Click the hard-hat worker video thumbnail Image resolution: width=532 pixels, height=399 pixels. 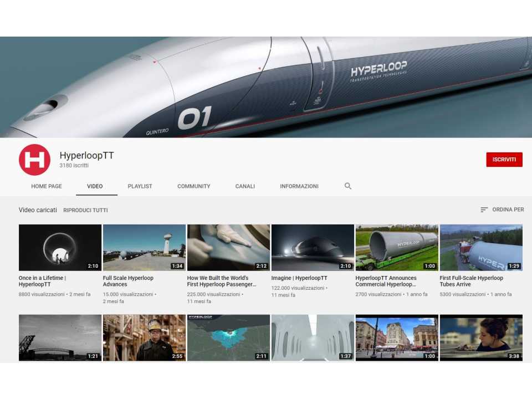[144, 337]
